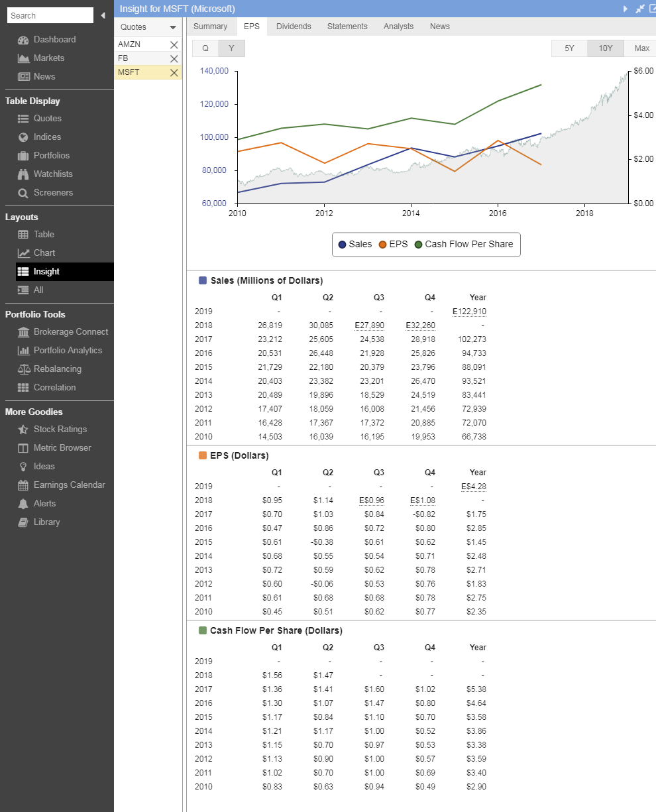Toggle the Sales series in legend
This screenshot has width=656, height=812.
click(x=355, y=244)
